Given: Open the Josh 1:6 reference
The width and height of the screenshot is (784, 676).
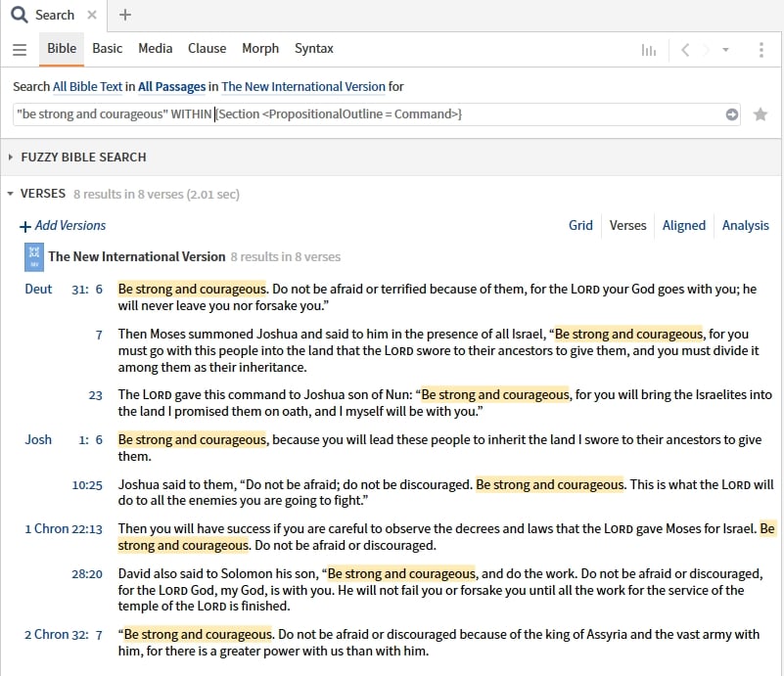Looking at the screenshot, I should click(64, 439).
